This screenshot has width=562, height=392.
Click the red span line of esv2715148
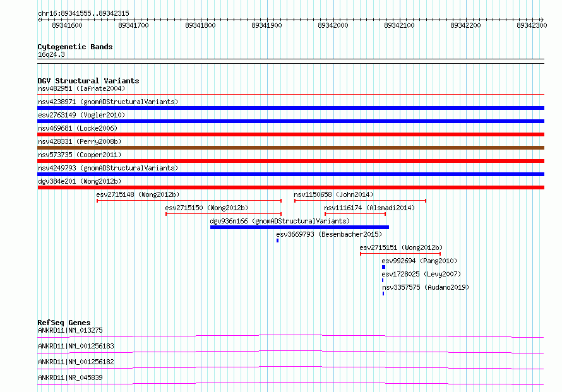(x=189, y=201)
